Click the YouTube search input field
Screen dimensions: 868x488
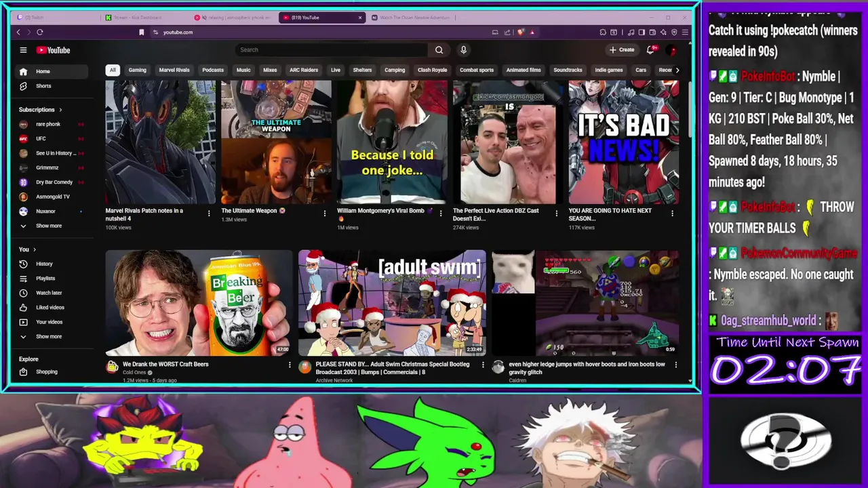332,49
